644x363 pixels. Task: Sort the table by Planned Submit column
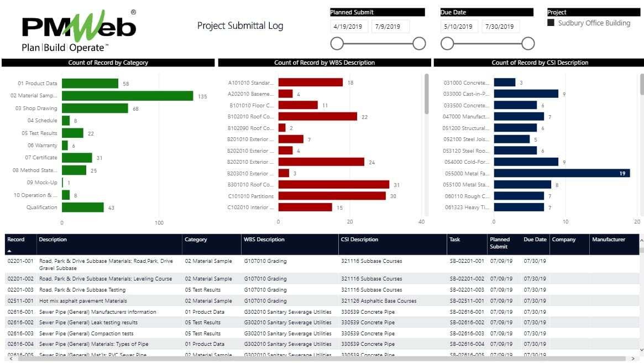coord(500,242)
